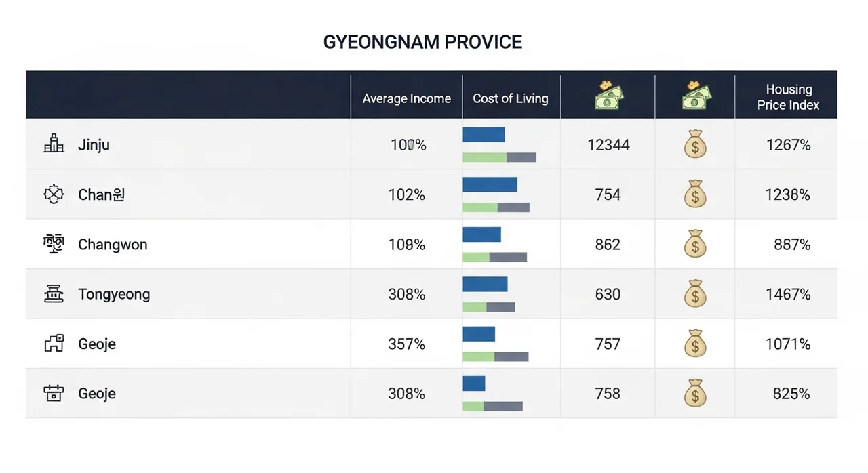This screenshot has height=473, width=868.
Task: Click the money bag icon in Tongyeong row
Action: pos(695,294)
